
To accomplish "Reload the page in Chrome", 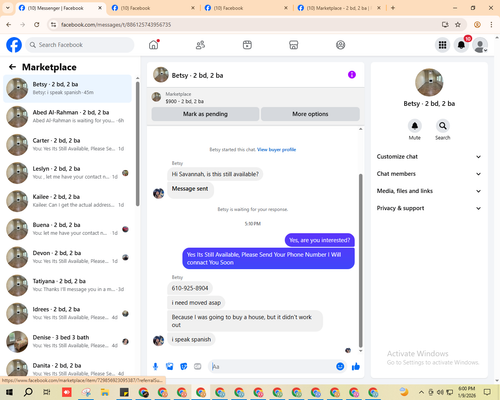I will pos(37,25).
